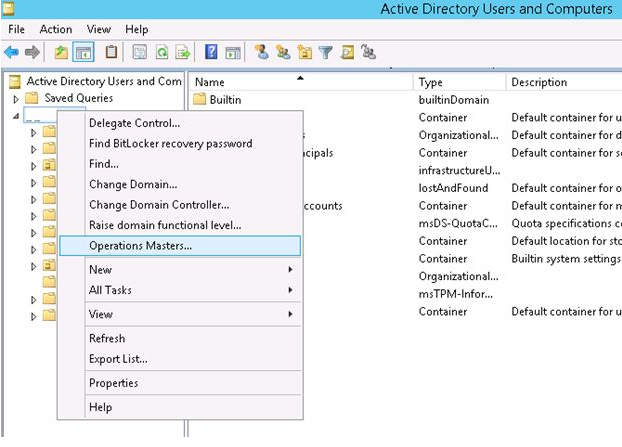The width and height of the screenshot is (622, 447).
Task: Toggle the Show/Hide Console Tree icon
Action: pyautogui.click(x=83, y=52)
